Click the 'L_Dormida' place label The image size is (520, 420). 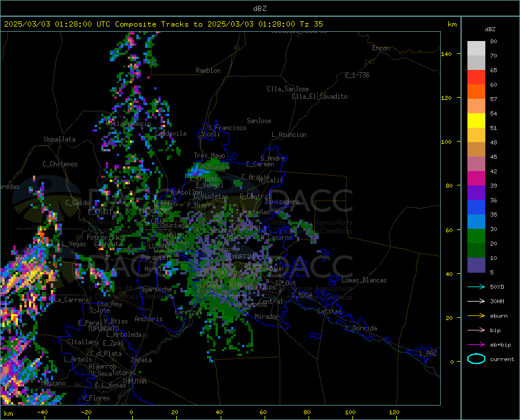pos(361,328)
